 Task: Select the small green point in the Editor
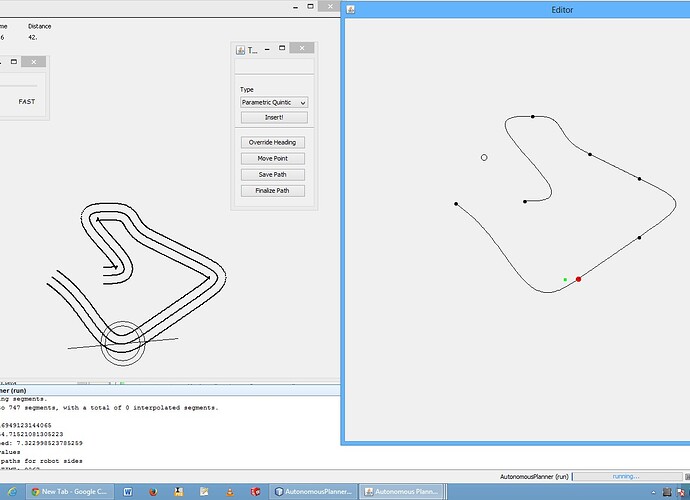[x=565, y=279]
